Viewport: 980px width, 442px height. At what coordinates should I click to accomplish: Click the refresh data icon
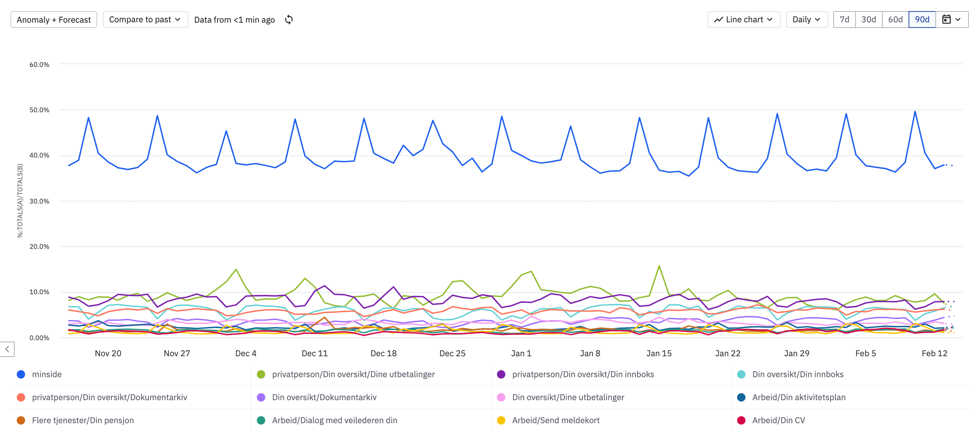[x=289, y=20]
